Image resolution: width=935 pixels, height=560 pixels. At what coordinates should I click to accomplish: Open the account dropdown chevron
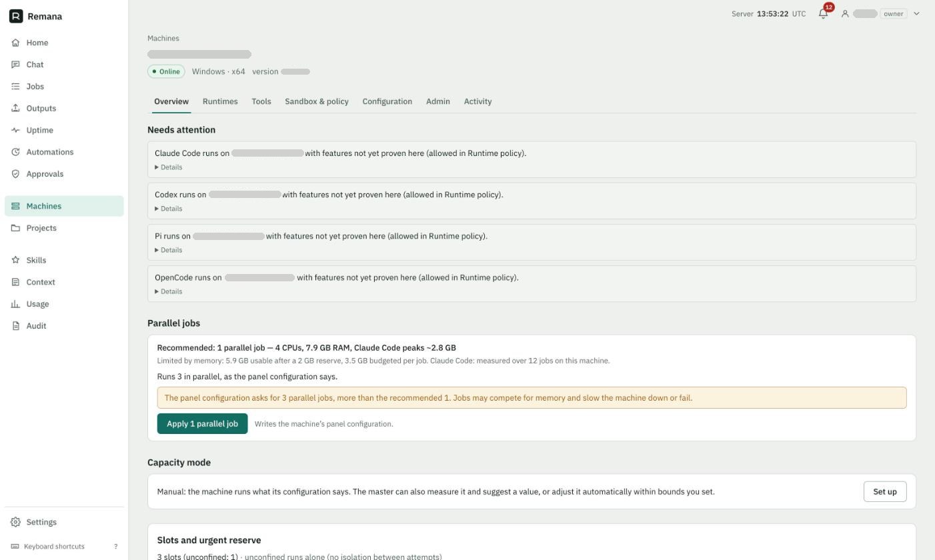tap(916, 13)
